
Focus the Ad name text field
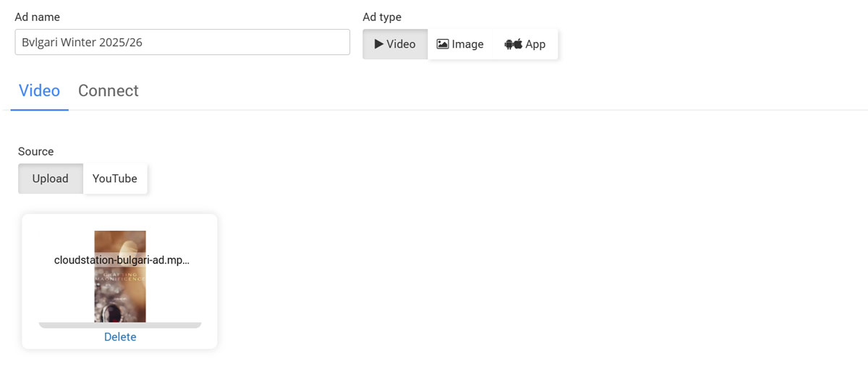pos(182,42)
